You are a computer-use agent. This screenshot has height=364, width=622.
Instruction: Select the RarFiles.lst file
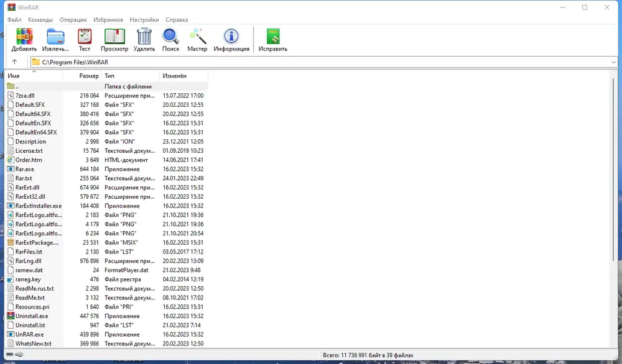pyautogui.click(x=29, y=252)
